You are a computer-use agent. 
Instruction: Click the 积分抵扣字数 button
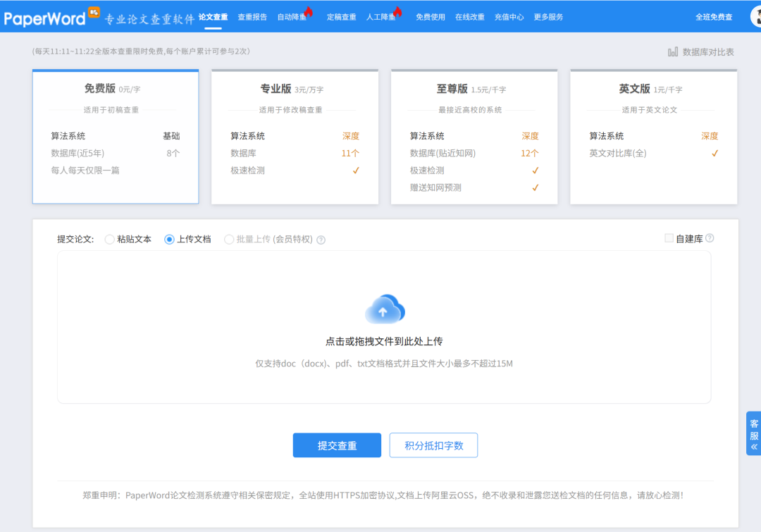coord(433,445)
